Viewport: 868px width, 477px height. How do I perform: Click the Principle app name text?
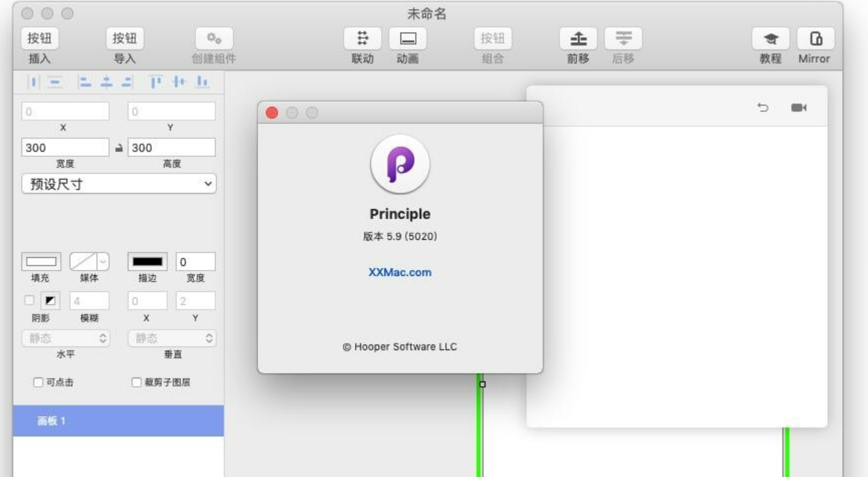[400, 214]
